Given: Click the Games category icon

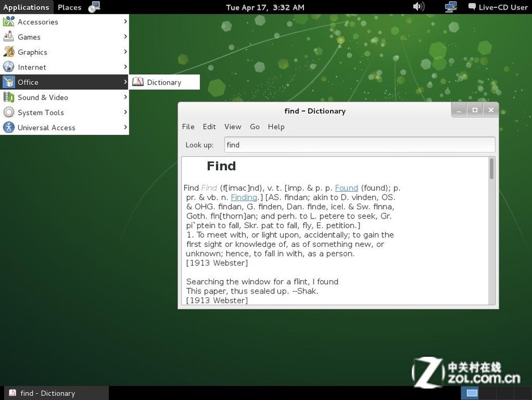Looking at the screenshot, I should (x=9, y=37).
